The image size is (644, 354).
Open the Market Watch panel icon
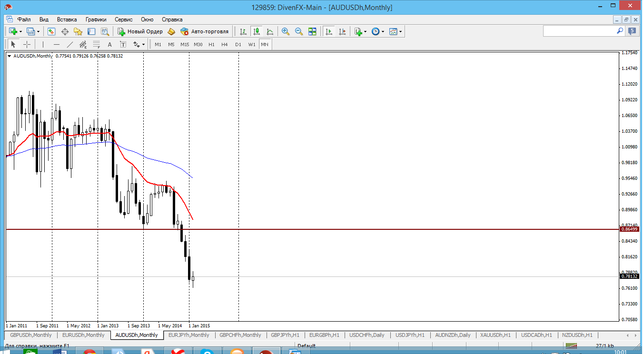pyautogui.click(x=51, y=31)
